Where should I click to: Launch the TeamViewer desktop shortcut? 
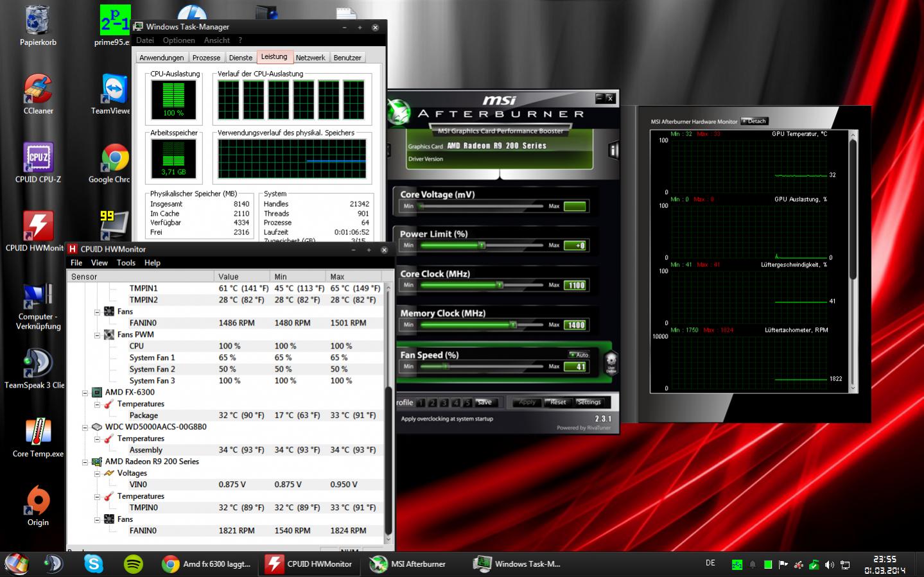[113, 94]
